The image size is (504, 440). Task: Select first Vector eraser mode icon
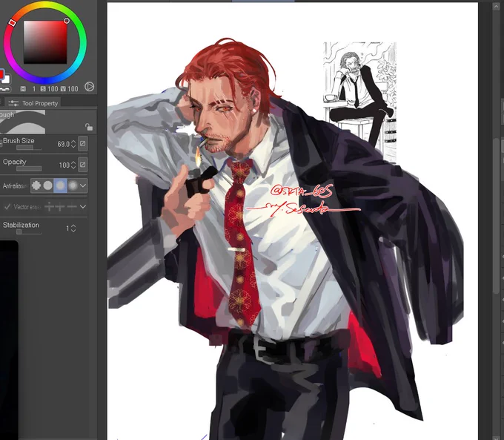tap(49, 206)
